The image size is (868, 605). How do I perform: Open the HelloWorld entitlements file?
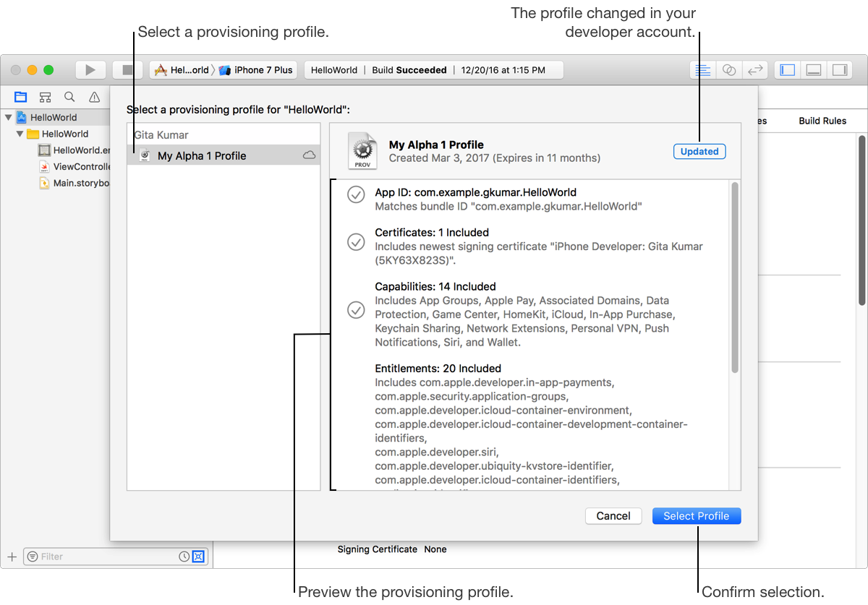click(x=74, y=150)
